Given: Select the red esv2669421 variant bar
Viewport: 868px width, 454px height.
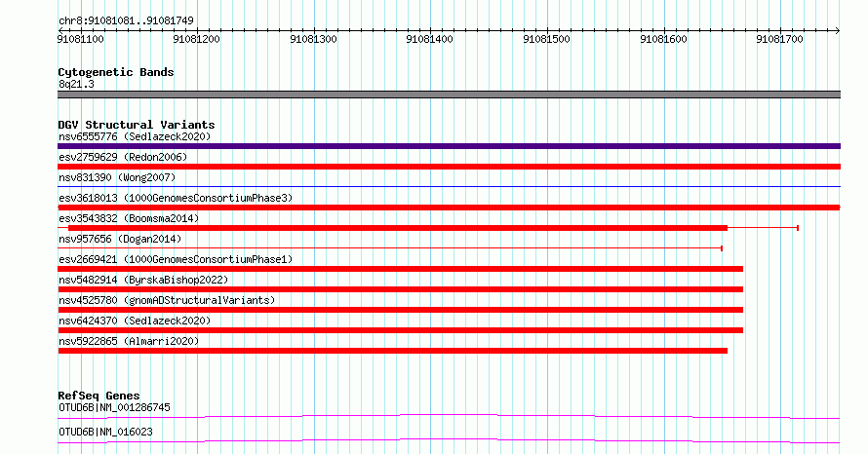Looking at the screenshot, I should (400, 269).
